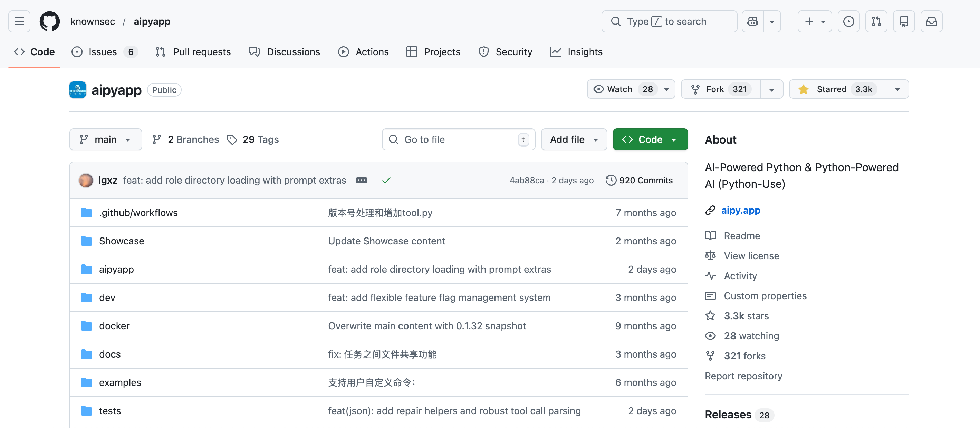
Task: Expand commit message with the ellipsis icon
Action: tap(361, 180)
